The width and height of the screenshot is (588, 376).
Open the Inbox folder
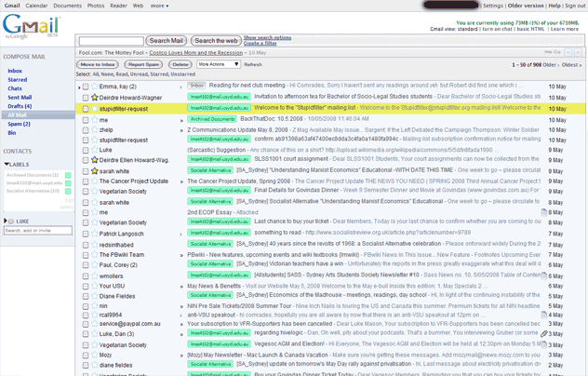click(15, 71)
